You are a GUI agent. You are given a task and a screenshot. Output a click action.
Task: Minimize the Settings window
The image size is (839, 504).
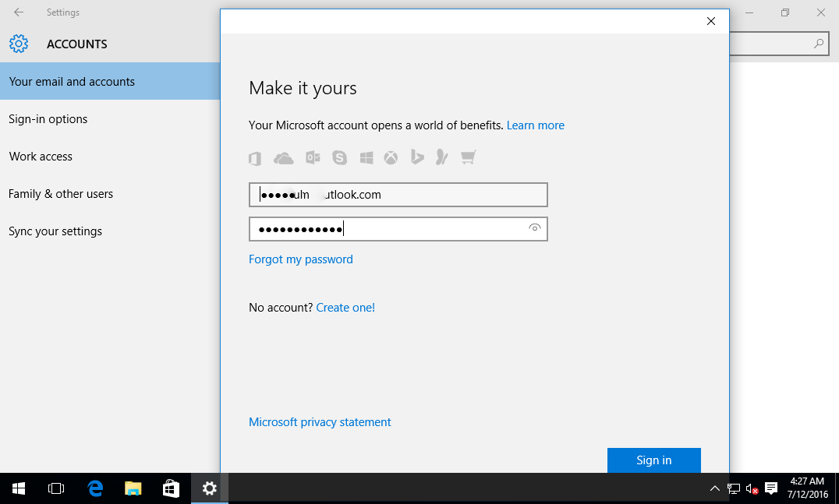tap(749, 12)
